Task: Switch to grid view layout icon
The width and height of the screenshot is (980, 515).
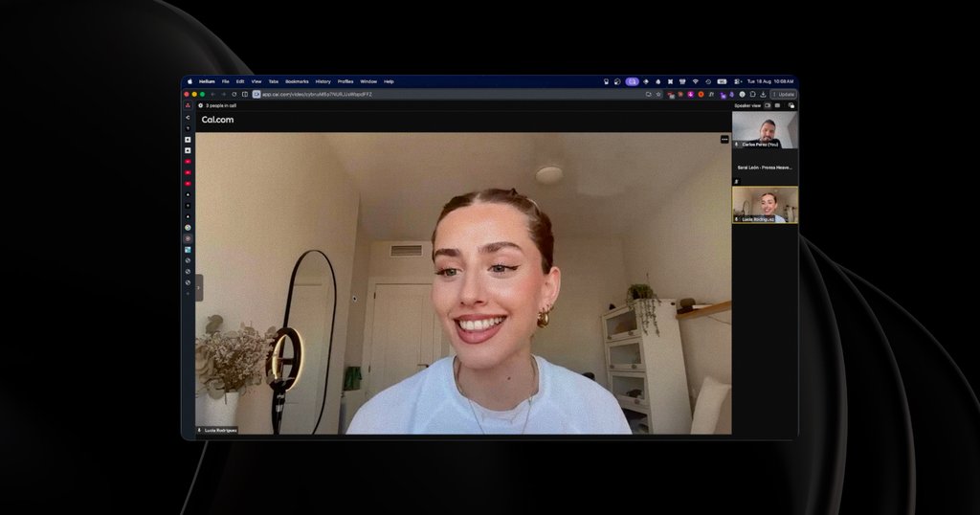Action: 777,105
